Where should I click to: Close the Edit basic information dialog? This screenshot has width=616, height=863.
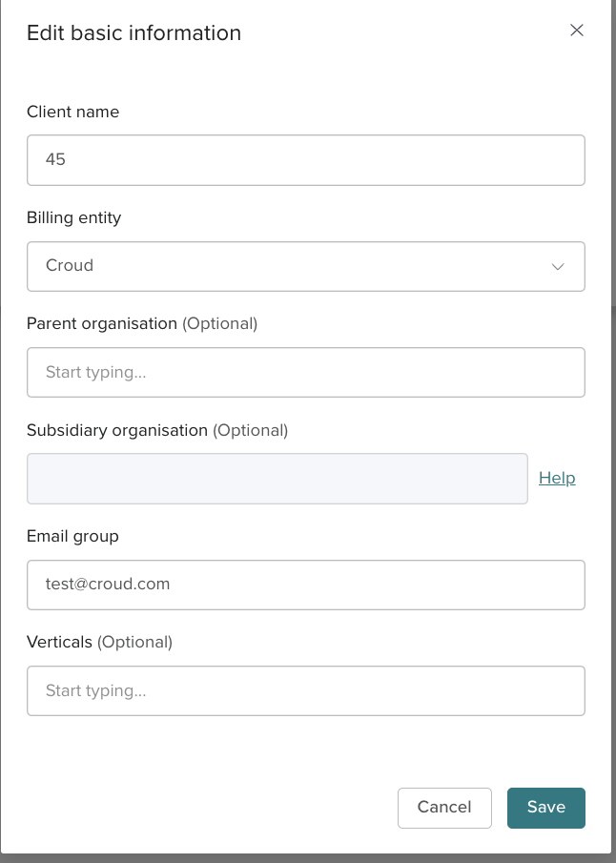click(x=576, y=31)
